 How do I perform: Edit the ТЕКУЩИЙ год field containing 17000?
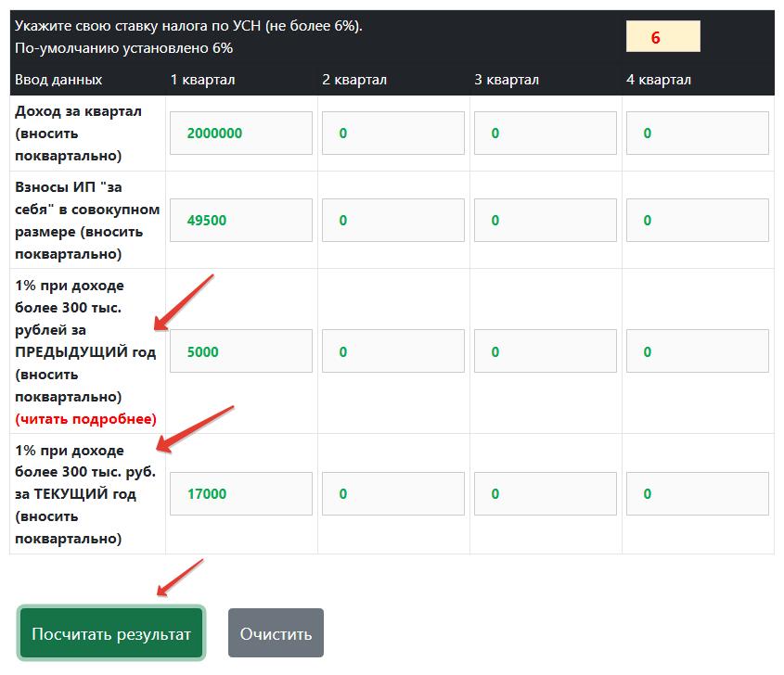pyautogui.click(x=241, y=493)
